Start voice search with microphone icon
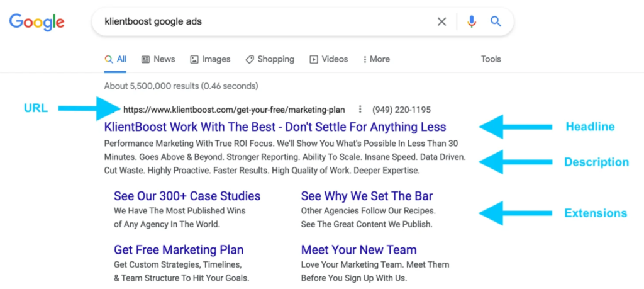 pos(472,21)
